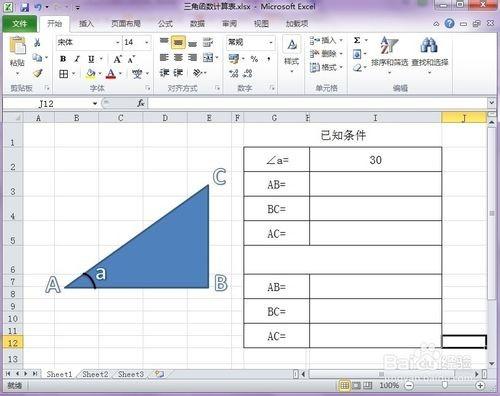Open the fill color dropdown arrow
The image size is (500, 396).
100,74
